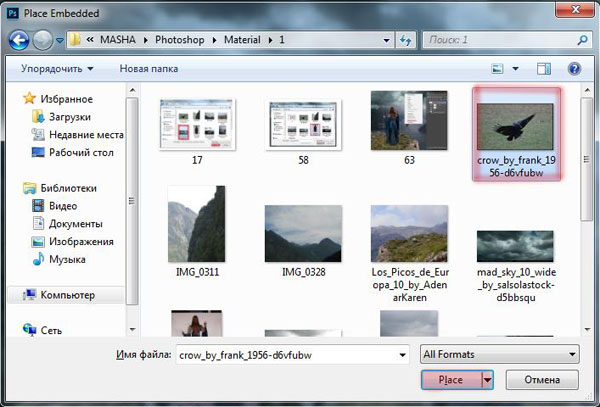Open the Имя файла dropdown arrow
The width and height of the screenshot is (600, 407).
(402, 355)
